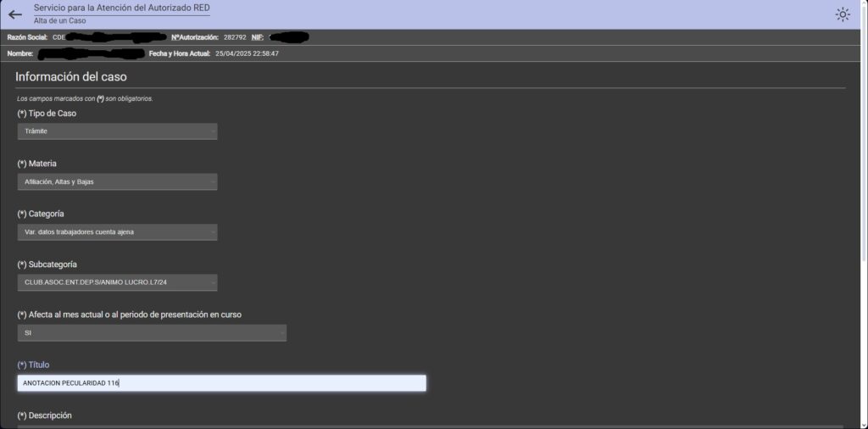The height and width of the screenshot is (429, 868).
Task: Expand the Subcategoría dropdown
Action: pos(117,281)
